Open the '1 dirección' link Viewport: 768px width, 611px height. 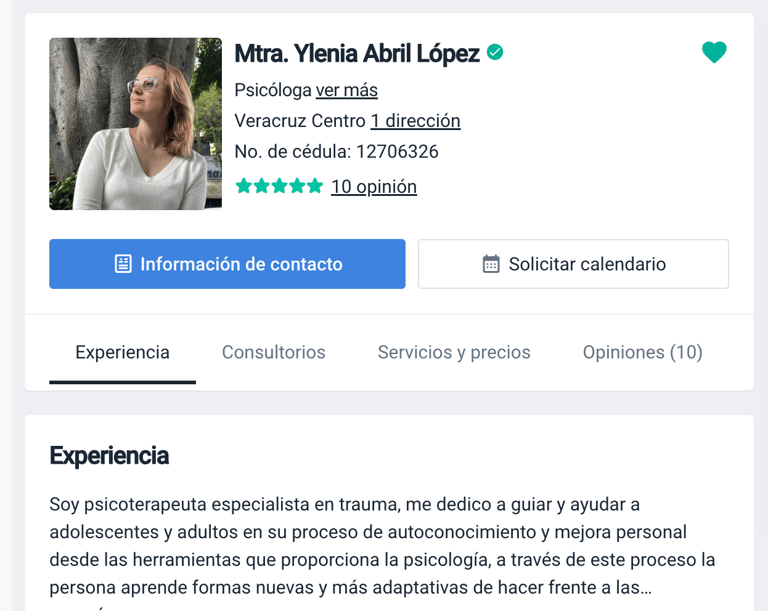(x=415, y=121)
